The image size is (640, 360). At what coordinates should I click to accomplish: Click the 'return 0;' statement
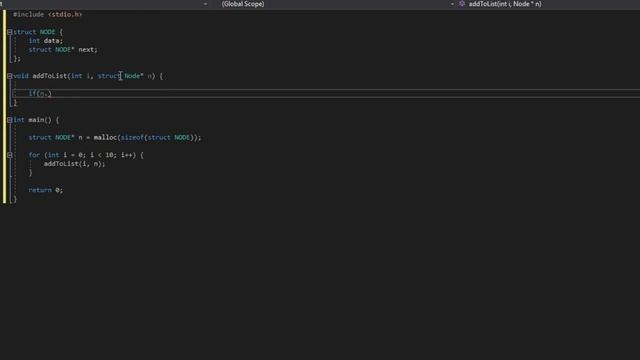point(46,190)
